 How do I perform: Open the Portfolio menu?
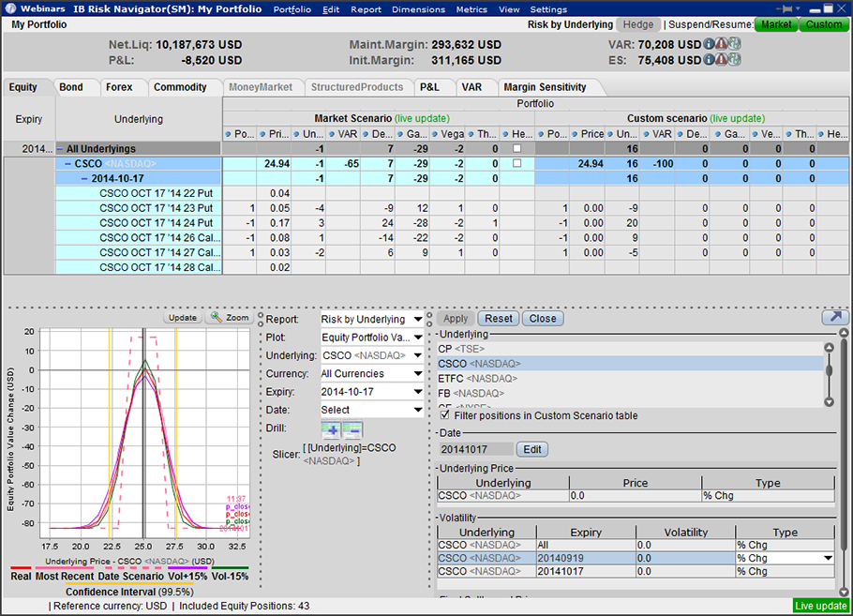tap(292, 9)
